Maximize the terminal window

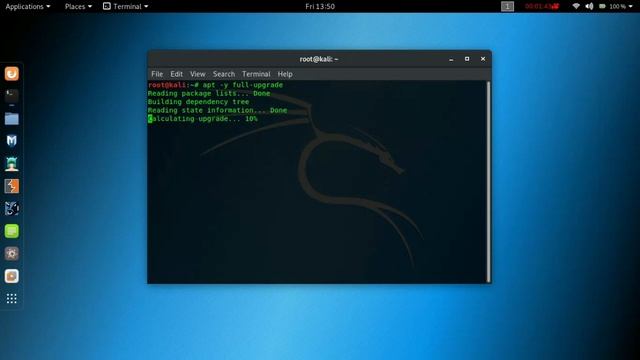click(x=467, y=59)
